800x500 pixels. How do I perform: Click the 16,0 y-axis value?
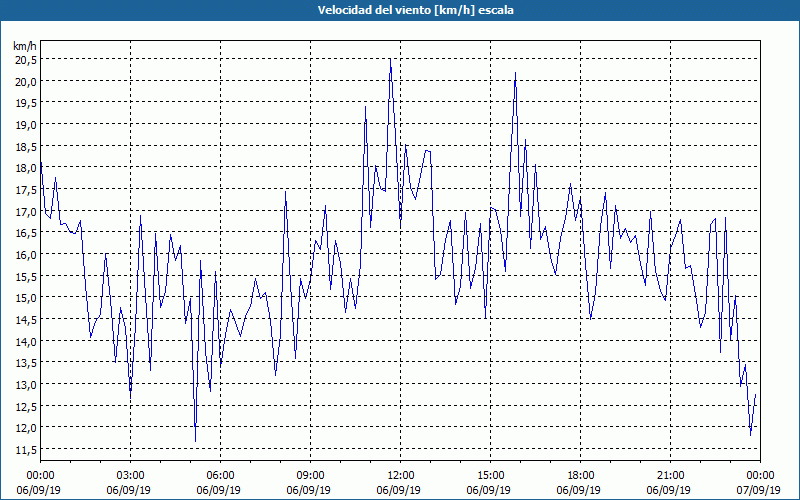27,255
